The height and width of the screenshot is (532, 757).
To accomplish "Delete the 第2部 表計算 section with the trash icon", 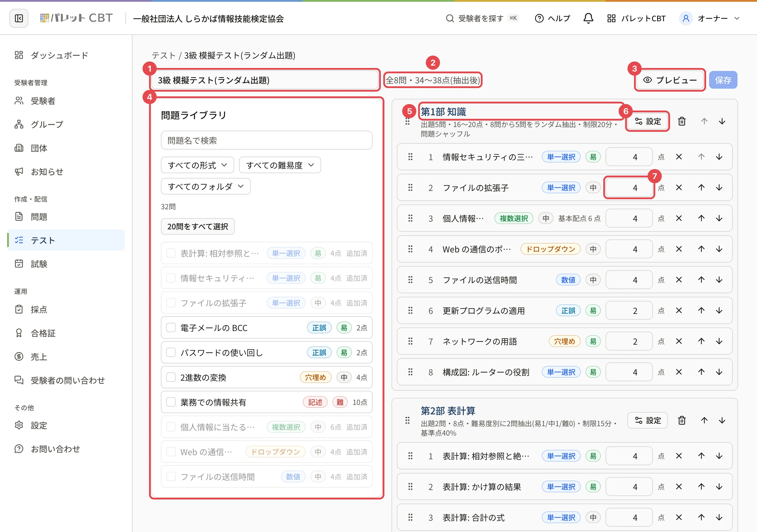I will (682, 420).
